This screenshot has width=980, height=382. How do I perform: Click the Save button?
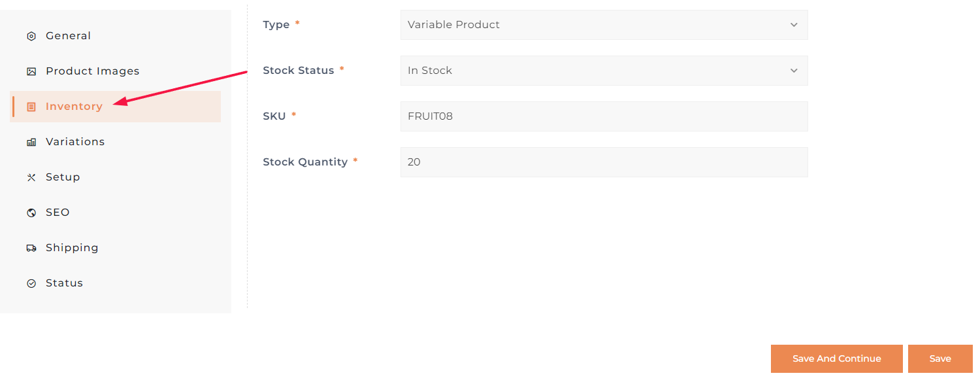point(940,358)
